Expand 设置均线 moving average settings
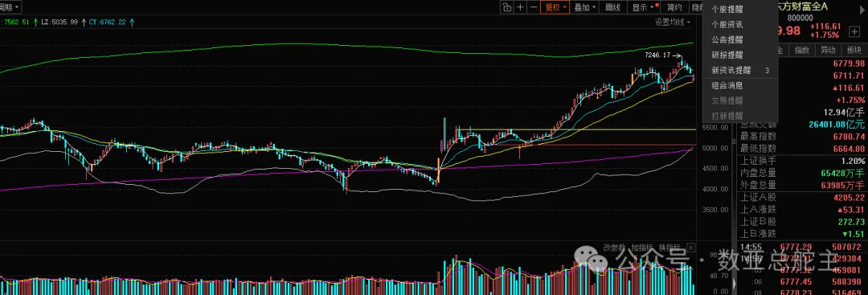Viewport: 868px width, 295px height. [672, 23]
